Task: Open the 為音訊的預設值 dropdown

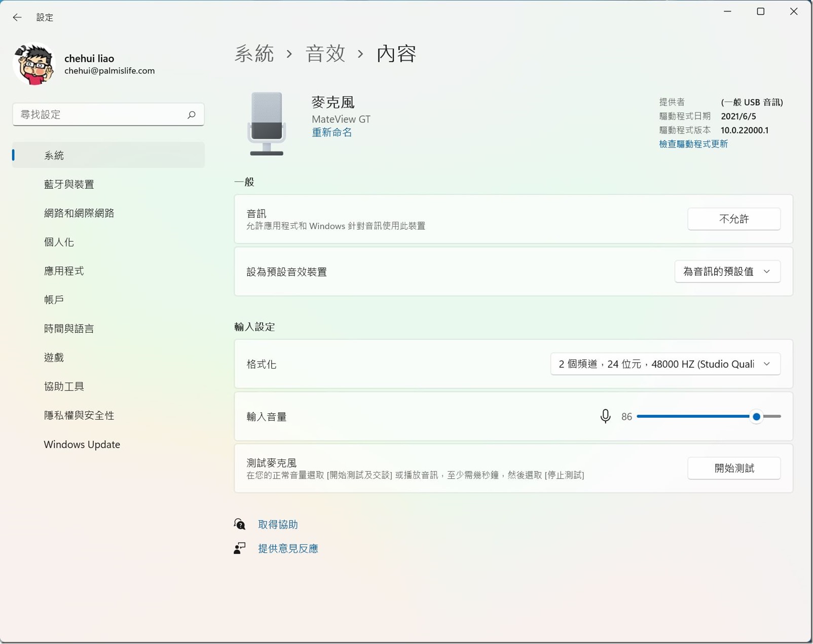Action: coord(727,272)
